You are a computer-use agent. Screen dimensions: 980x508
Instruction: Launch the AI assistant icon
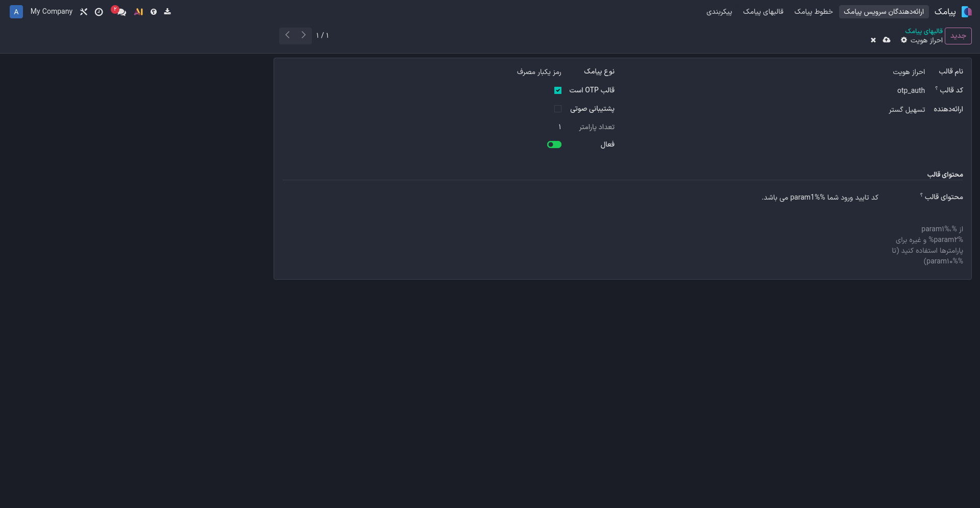[x=138, y=12]
